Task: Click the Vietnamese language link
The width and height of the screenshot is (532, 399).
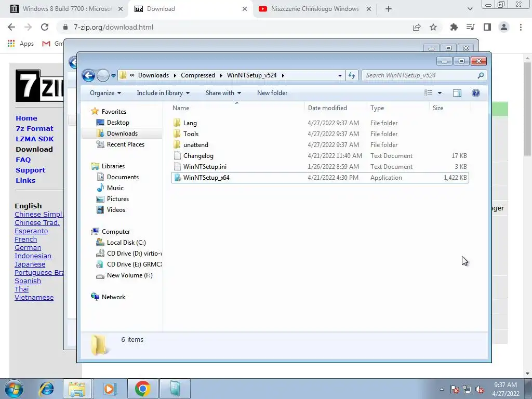Action: coord(34,298)
